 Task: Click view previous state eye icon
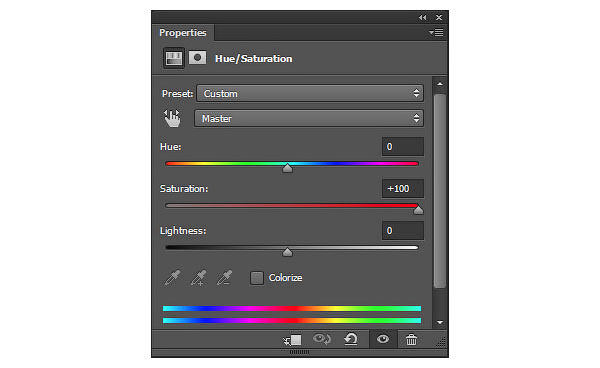pyautogui.click(x=322, y=339)
